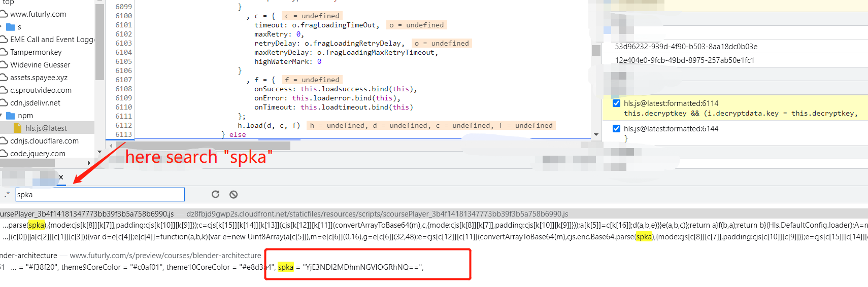Click the blue folder icon named s
The image size is (868, 287).
click(10, 27)
